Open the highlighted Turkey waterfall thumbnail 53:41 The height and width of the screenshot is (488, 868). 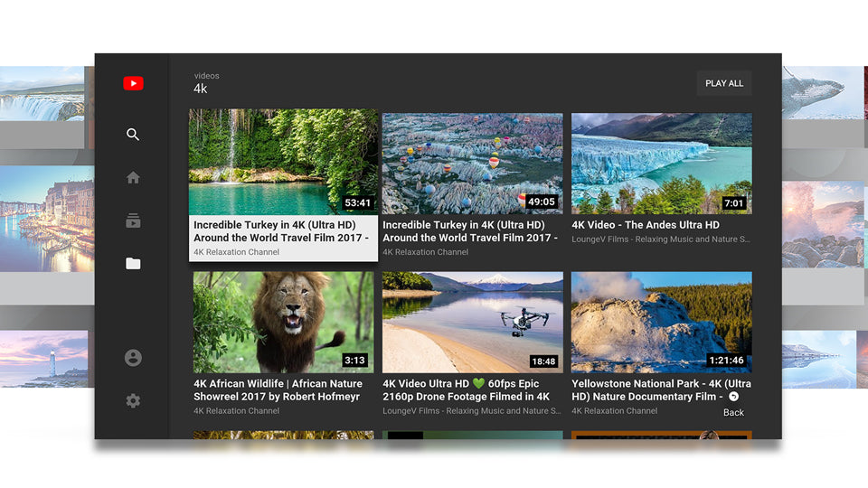point(283,162)
